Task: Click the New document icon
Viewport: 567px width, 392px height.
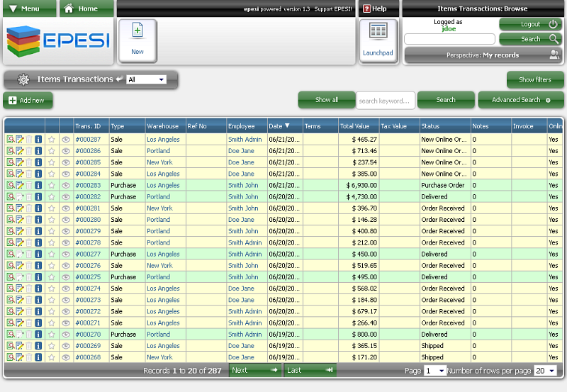Action: coord(137,40)
